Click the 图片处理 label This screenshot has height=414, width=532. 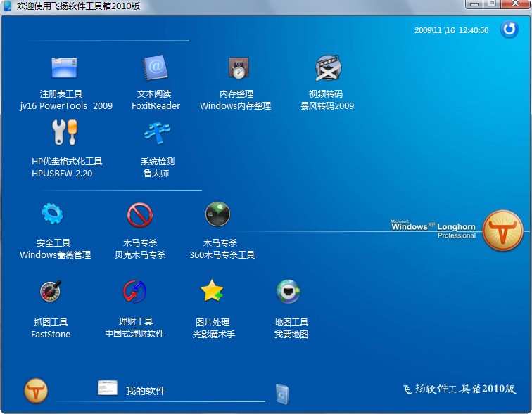(x=213, y=322)
